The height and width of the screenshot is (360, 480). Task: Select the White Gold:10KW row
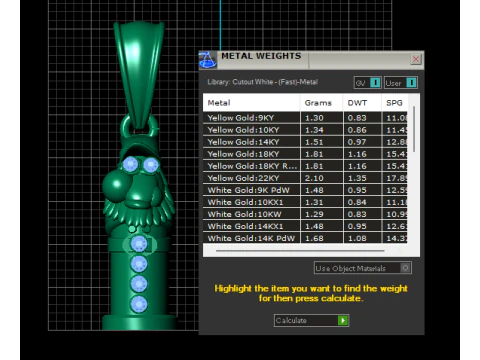tap(305, 214)
